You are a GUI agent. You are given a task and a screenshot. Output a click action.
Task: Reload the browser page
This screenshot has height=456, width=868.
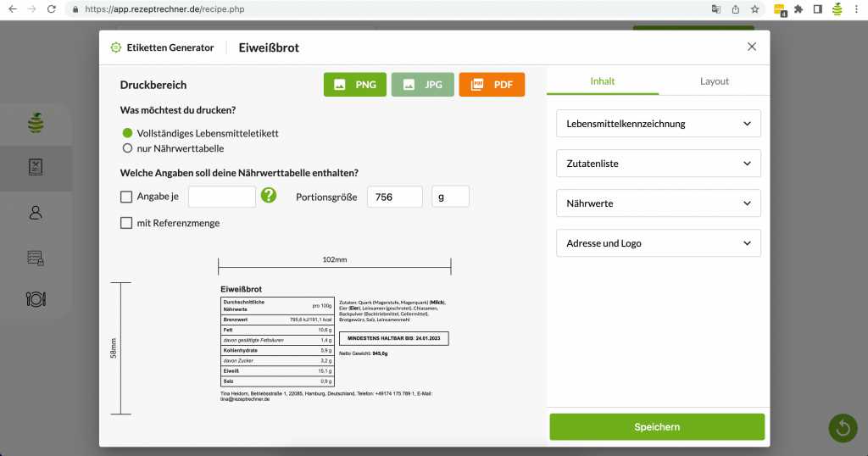tap(52, 8)
